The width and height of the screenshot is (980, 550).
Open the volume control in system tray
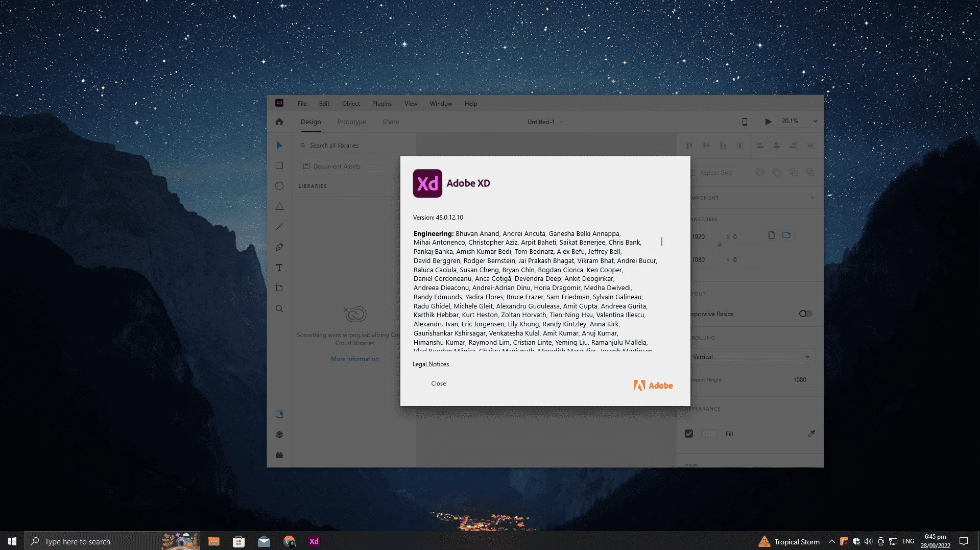click(868, 541)
